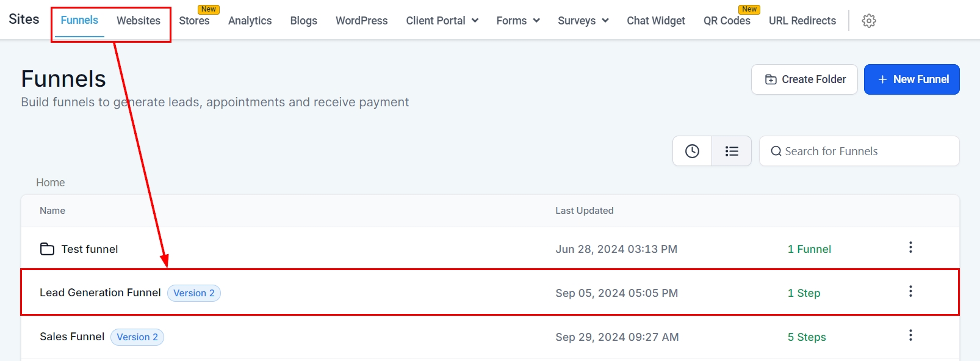Click the Test funnel folder icon
The height and width of the screenshot is (361, 980).
47,249
